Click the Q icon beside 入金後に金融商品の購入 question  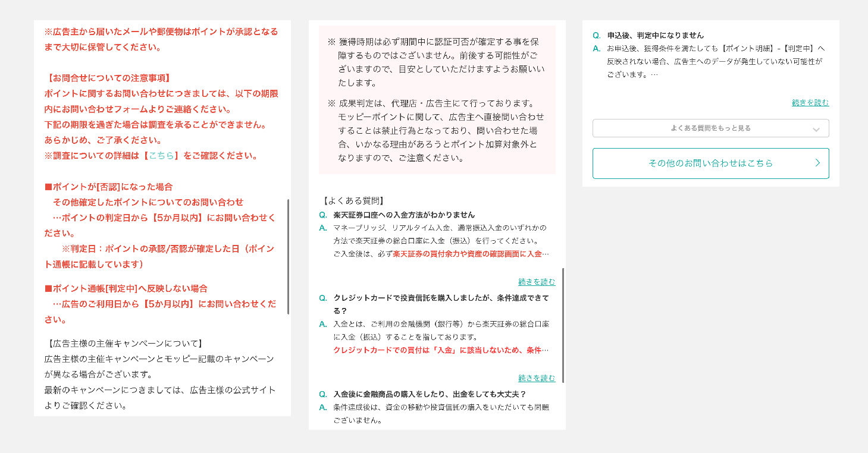[323, 394]
